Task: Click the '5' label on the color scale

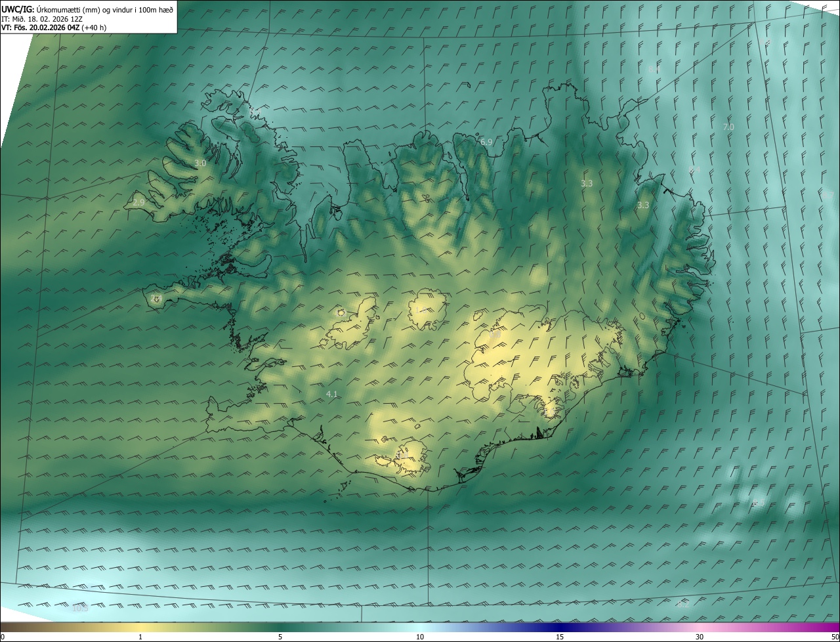Action: point(280,637)
